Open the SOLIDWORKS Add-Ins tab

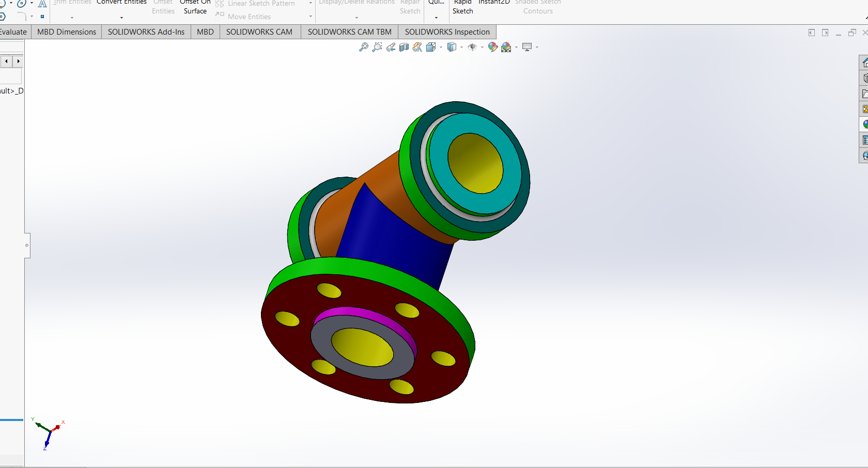(146, 32)
